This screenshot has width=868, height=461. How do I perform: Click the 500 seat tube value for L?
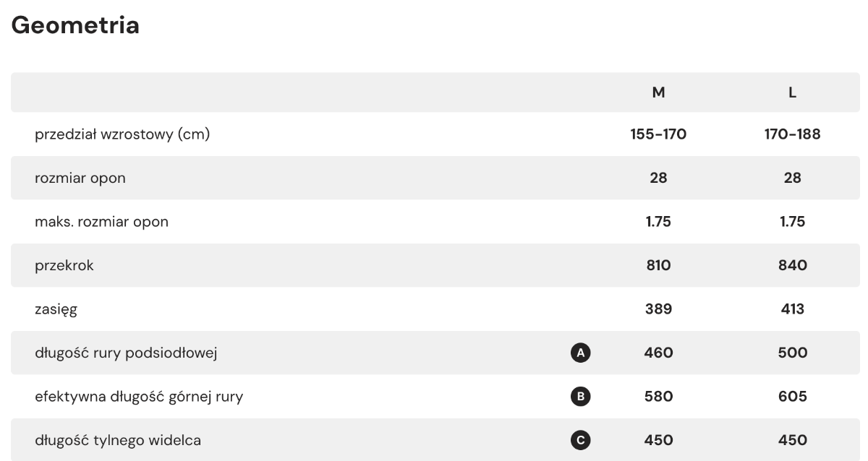click(x=793, y=353)
